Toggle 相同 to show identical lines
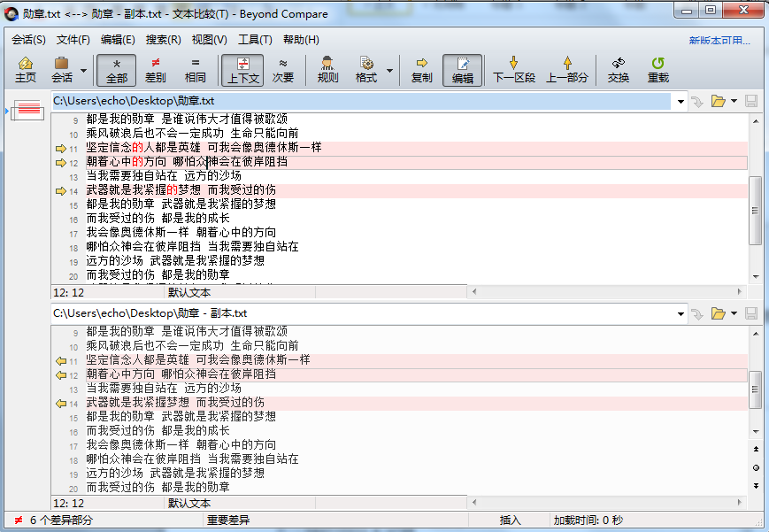 (x=194, y=69)
